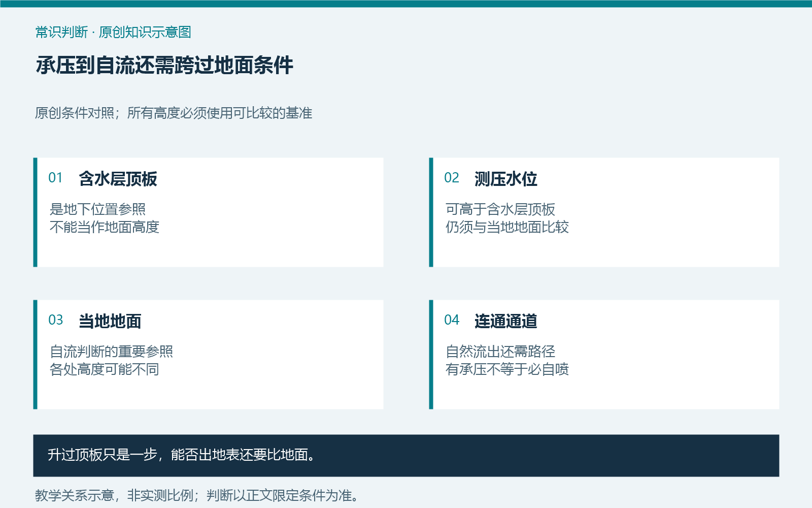Click the line 自然流出还需路径
Viewport: 812px width, 508px height.
point(500,352)
